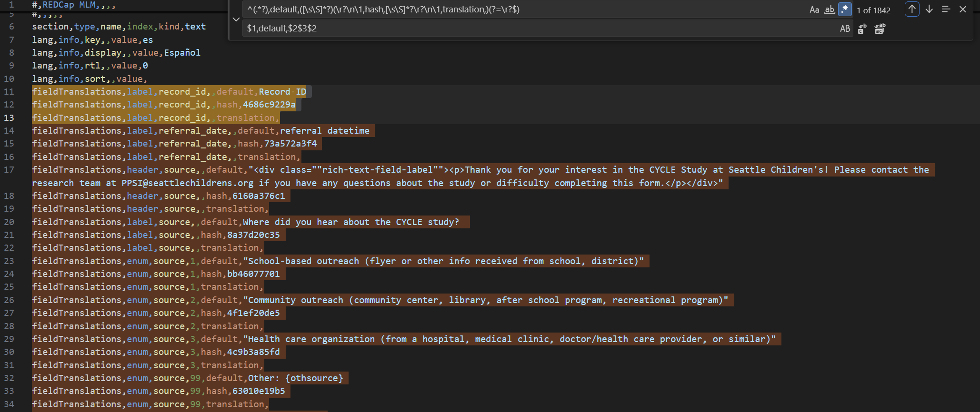Click line number 13 in gutter
The image size is (980, 412).
9,118
